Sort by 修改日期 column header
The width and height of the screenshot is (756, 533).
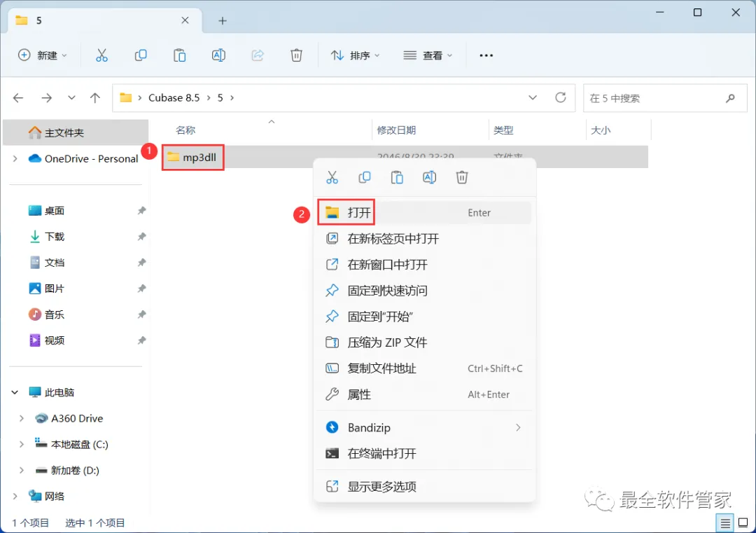tap(396, 130)
